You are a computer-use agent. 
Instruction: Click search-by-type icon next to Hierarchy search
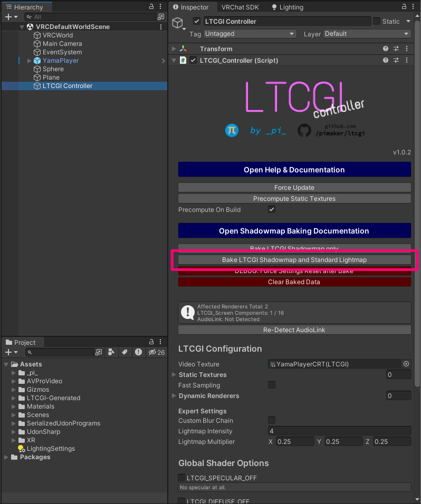(x=161, y=17)
